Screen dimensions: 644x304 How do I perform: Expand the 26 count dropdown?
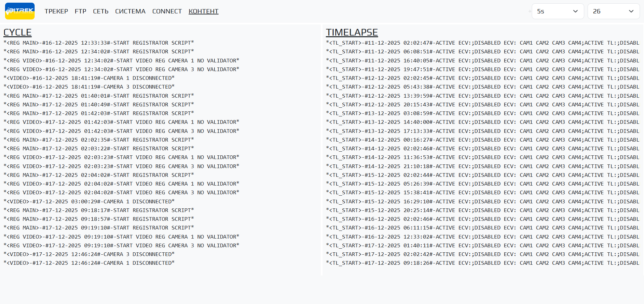coord(613,11)
